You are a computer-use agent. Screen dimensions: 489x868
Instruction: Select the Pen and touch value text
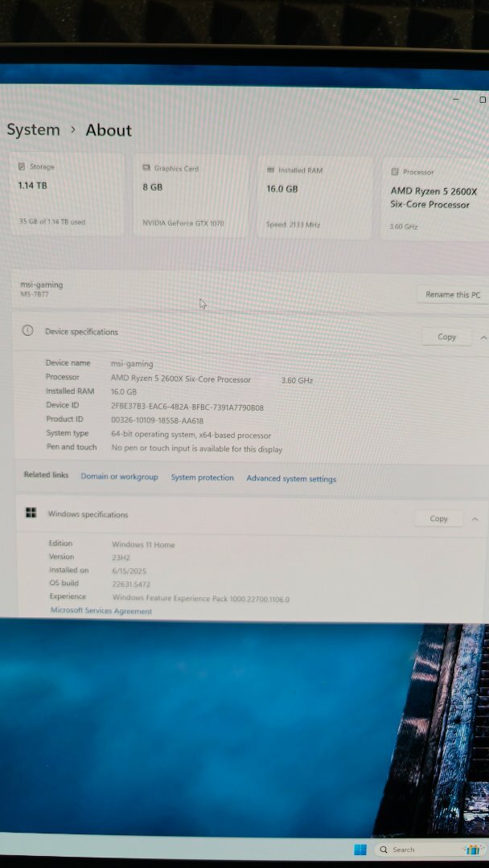click(196, 449)
